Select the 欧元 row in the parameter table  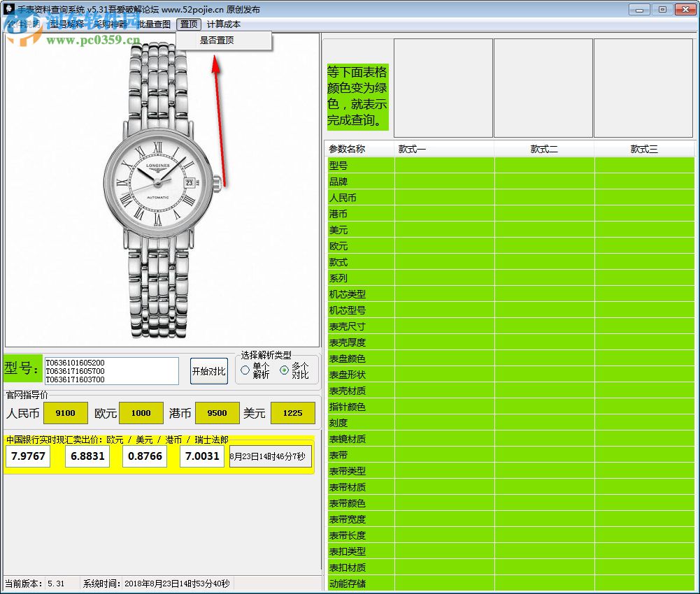pos(511,246)
